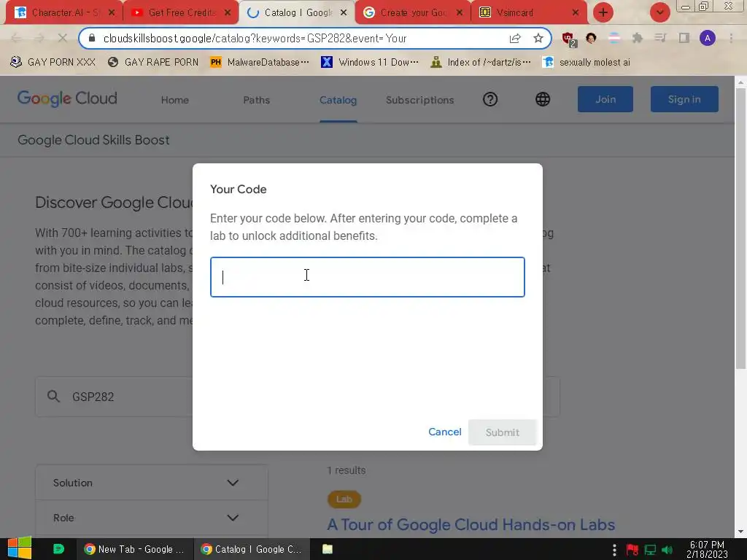Image resolution: width=747 pixels, height=560 pixels.
Task: Click the share page icon in address bar
Action: 515,39
